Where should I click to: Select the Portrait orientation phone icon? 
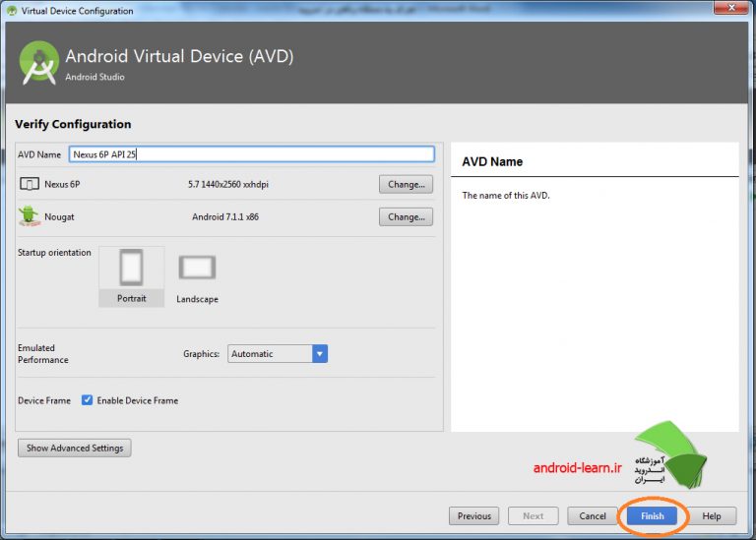click(x=131, y=268)
